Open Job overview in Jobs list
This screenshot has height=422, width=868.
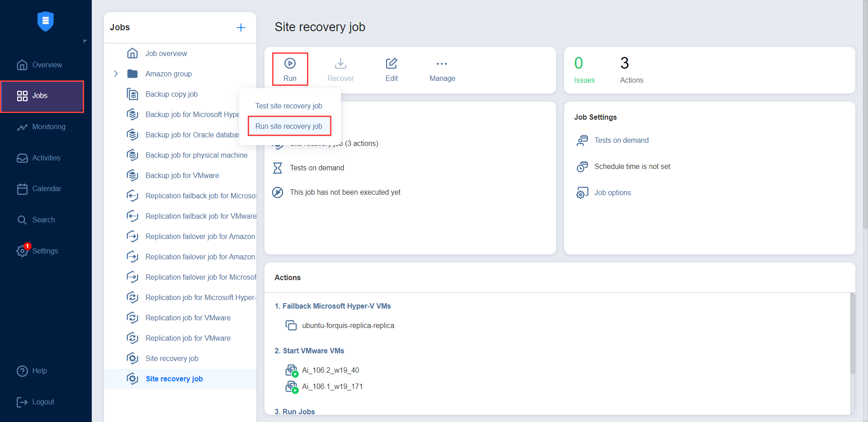tap(166, 54)
